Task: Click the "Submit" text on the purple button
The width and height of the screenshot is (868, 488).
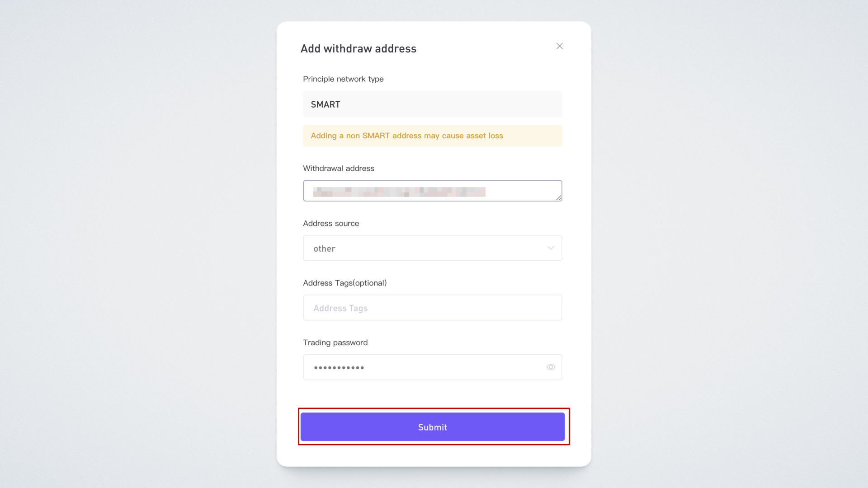Action: coord(432,427)
